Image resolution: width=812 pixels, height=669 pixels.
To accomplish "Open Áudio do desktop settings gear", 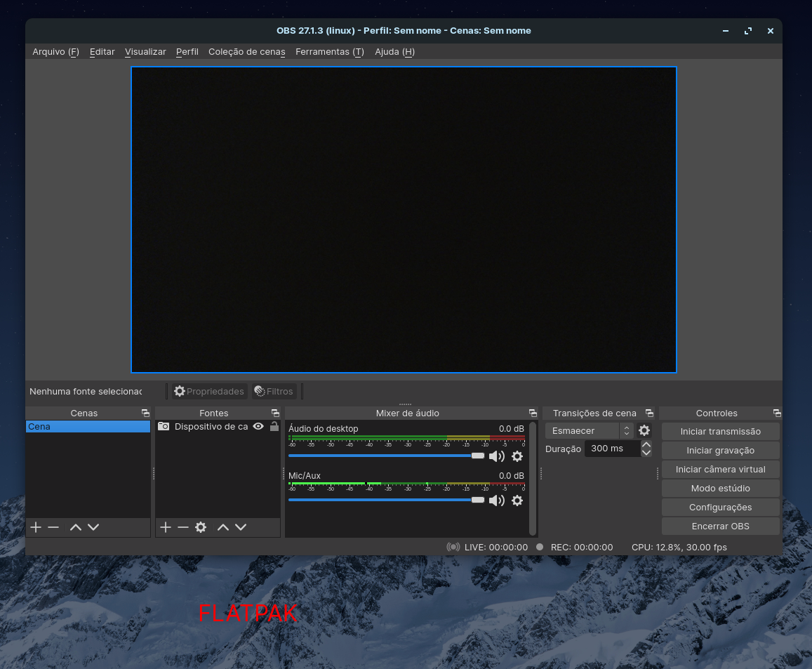I will [x=517, y=456].
